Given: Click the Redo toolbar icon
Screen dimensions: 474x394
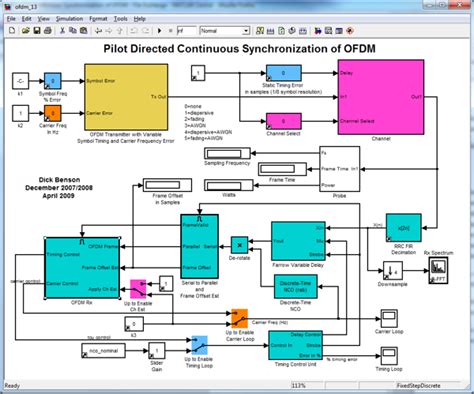Looking at the screenshot, I should click(145, 31).
